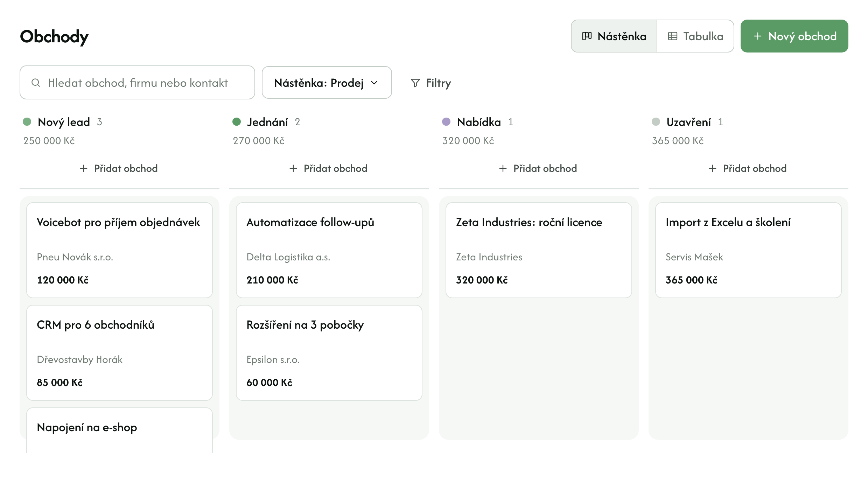Click the chevron arrow in Nástěnka: Prodej
Screen dimensions: 868x490
click(x=374, y=83)
